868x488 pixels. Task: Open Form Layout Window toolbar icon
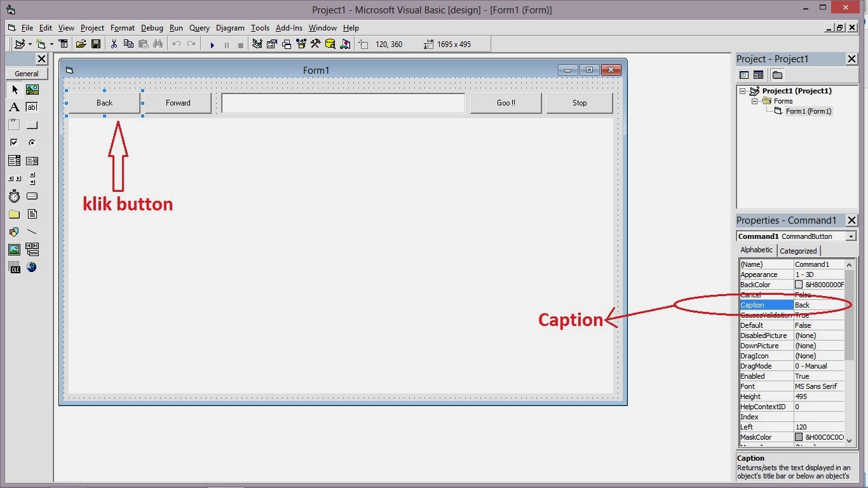pos(287,44)
